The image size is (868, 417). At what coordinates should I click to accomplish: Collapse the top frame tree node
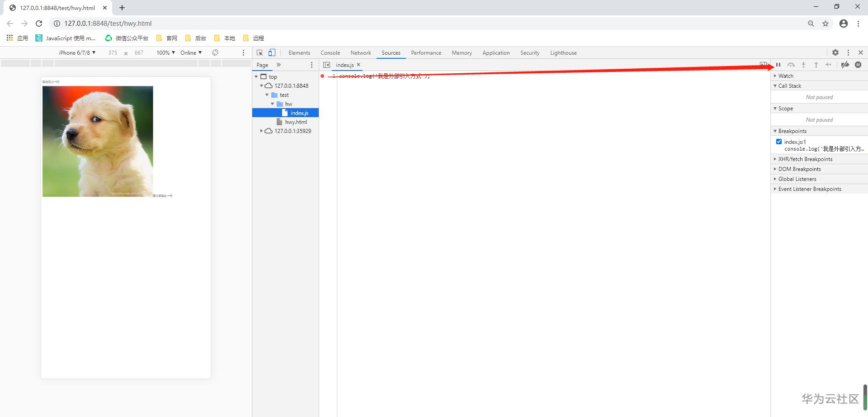256,77
